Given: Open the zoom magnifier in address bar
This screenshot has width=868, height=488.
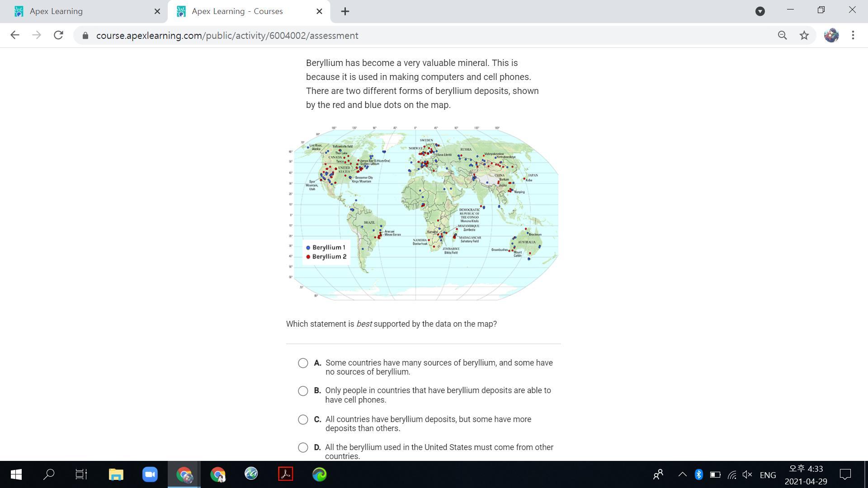Looking at the screenshot, I should [x=782, y=35].
